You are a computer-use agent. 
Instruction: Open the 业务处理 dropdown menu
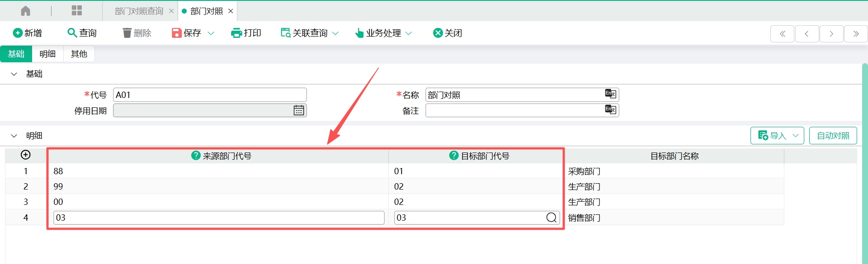409,33
